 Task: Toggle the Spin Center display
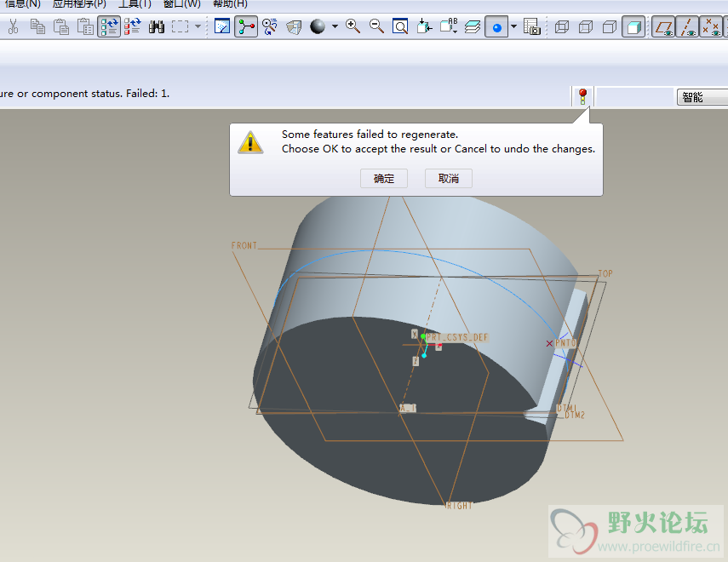click(246, 26)
